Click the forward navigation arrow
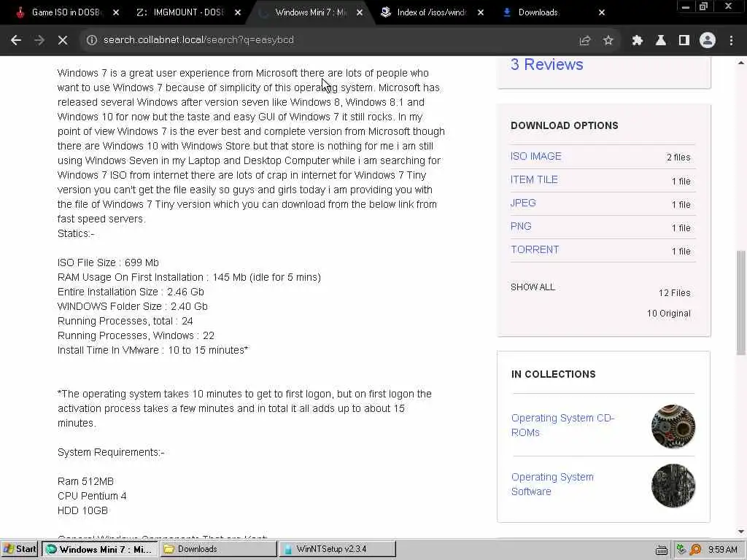 point(39,40)
